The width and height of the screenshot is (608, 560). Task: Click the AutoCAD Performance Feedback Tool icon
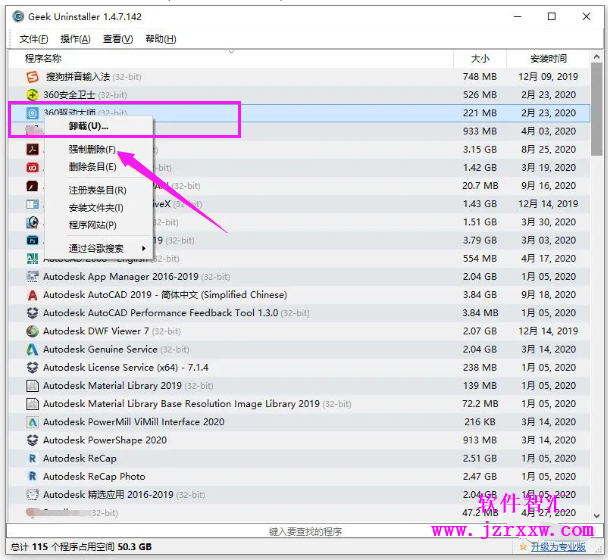point(32,313)
